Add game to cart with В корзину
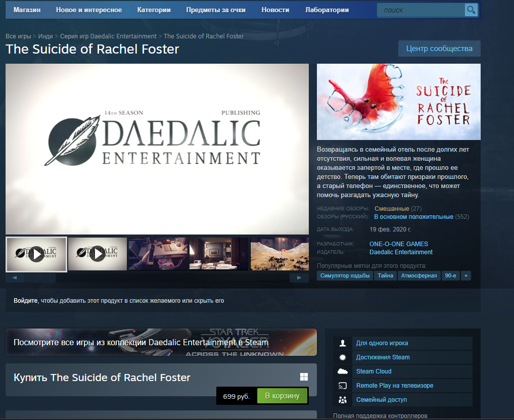This screenshot has height=420, width=514. pyautogui.click(x=282, y=396)
